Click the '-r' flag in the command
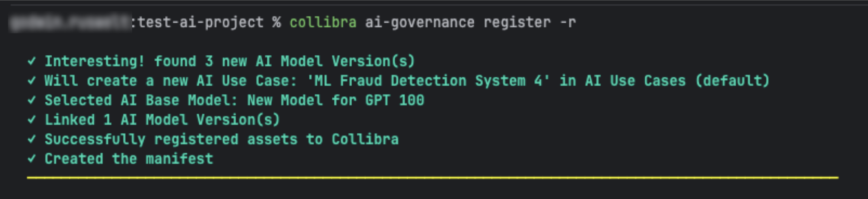868x199 pixels. pos(568,22)
